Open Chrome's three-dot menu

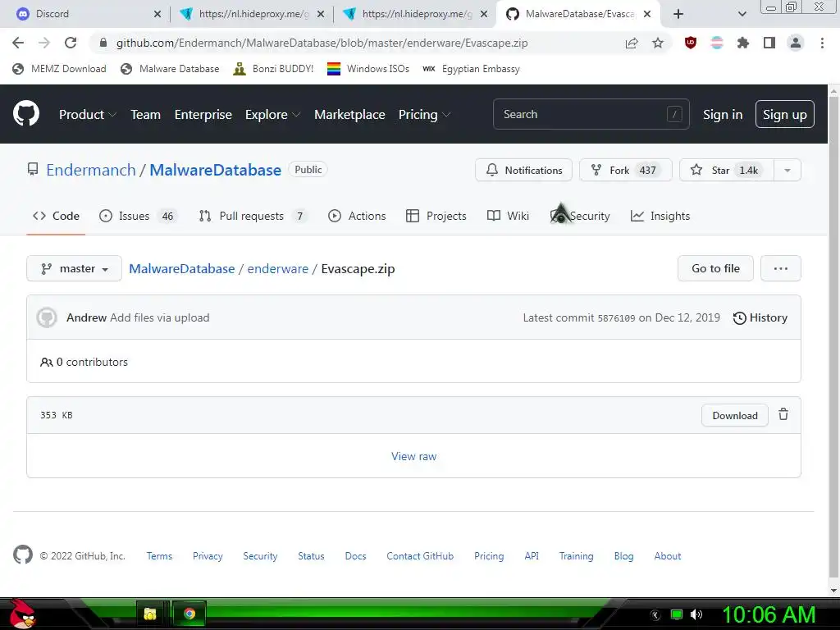pos(822,43)
